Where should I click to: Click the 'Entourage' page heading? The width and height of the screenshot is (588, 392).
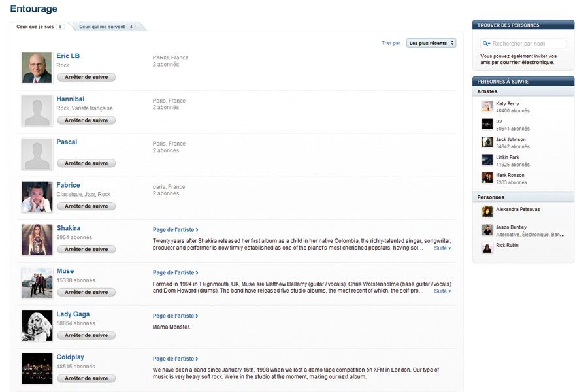[x=34, y=8]
